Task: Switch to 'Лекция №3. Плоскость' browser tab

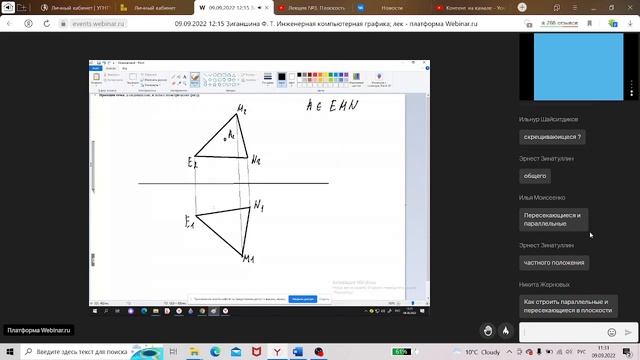Action: pyautogui.click(x=312, y=8)
